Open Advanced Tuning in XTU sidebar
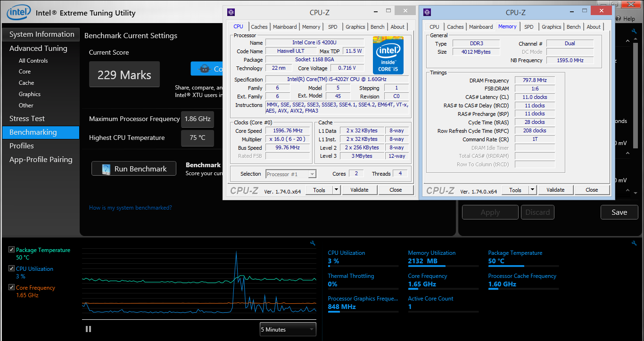Image resolution: width=644 pixels, height=341 pixels. pyautogui.click(x=38, y=48)
